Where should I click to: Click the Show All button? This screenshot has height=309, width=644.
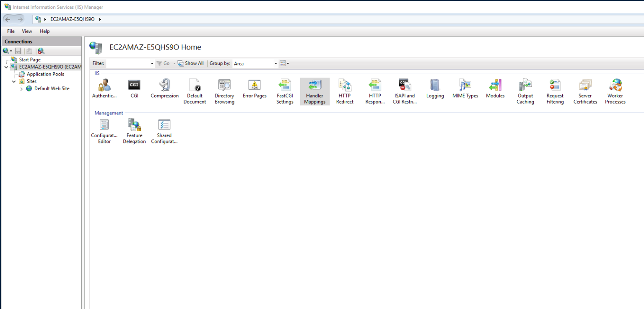(x=191, y=63)
